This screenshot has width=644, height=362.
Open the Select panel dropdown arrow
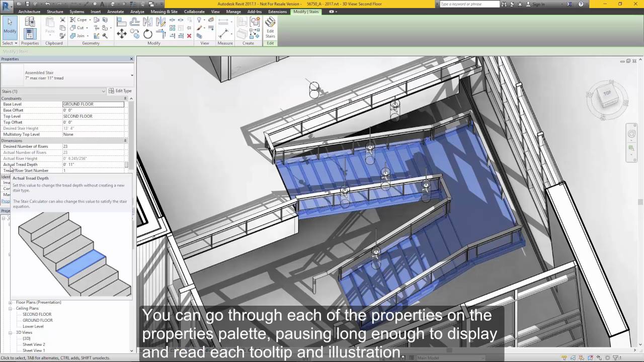pyautogui.click(x=16, y=43)
